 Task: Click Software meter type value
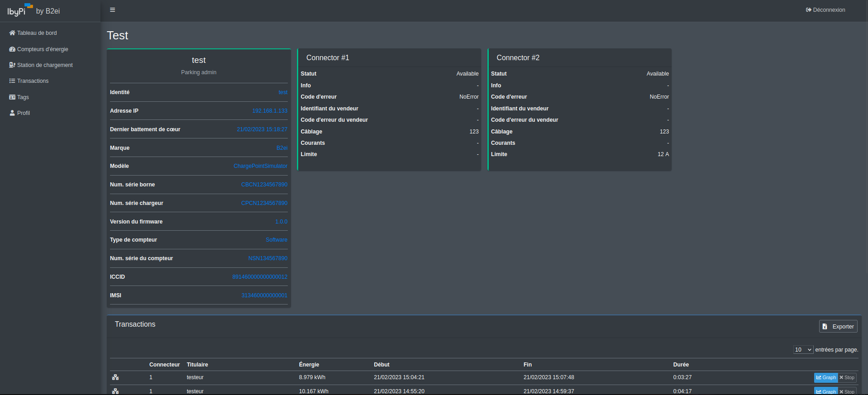tap(277, 240)
